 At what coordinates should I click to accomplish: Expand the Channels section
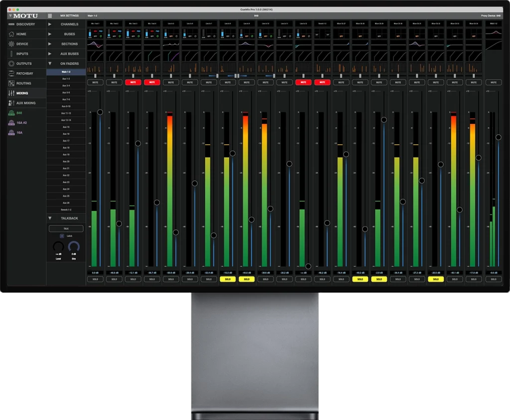50,24
